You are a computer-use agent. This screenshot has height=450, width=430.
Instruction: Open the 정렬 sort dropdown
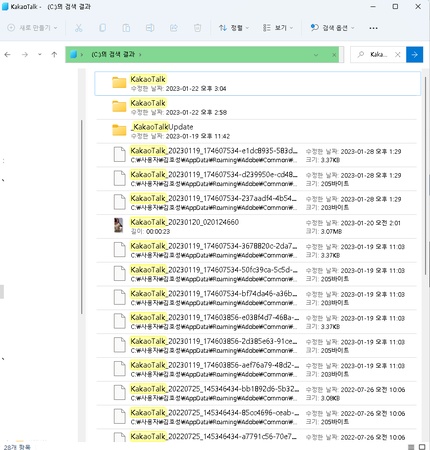tap(234, 28)
